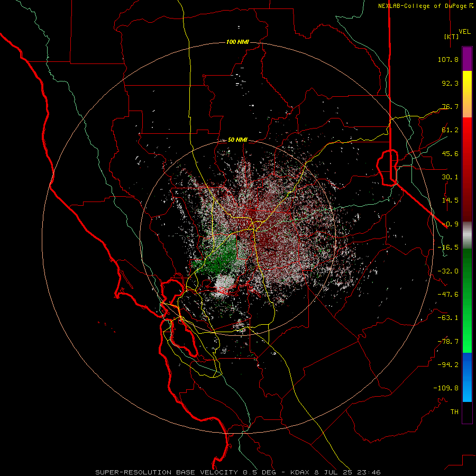Click the 92.3 scale value

point(450,83)
